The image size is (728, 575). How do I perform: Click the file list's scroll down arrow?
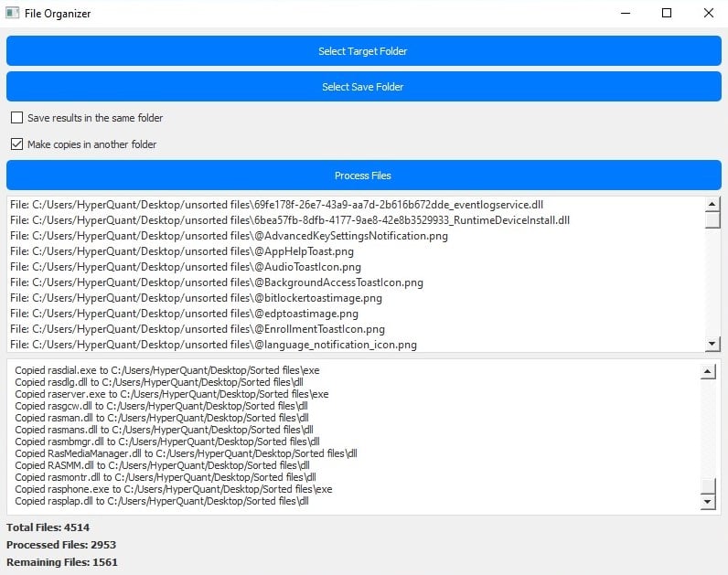click(712, 344)
